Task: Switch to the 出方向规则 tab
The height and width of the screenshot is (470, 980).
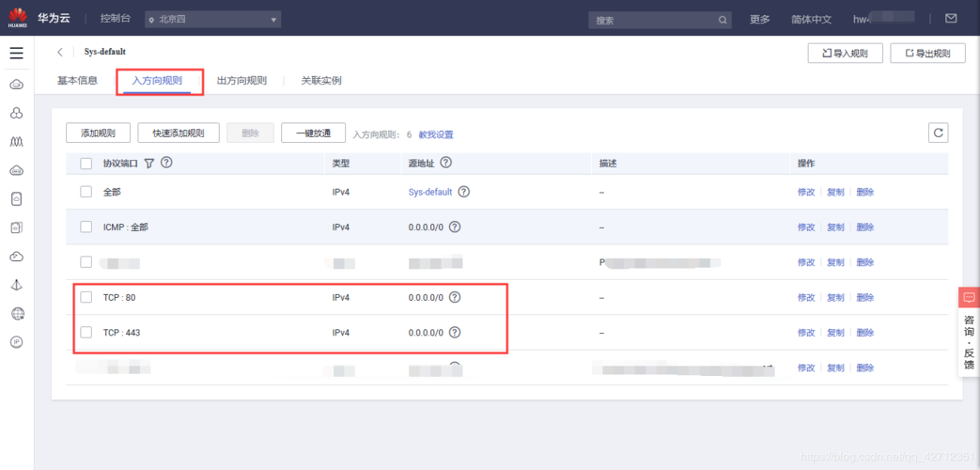Action: click(241, 81)
